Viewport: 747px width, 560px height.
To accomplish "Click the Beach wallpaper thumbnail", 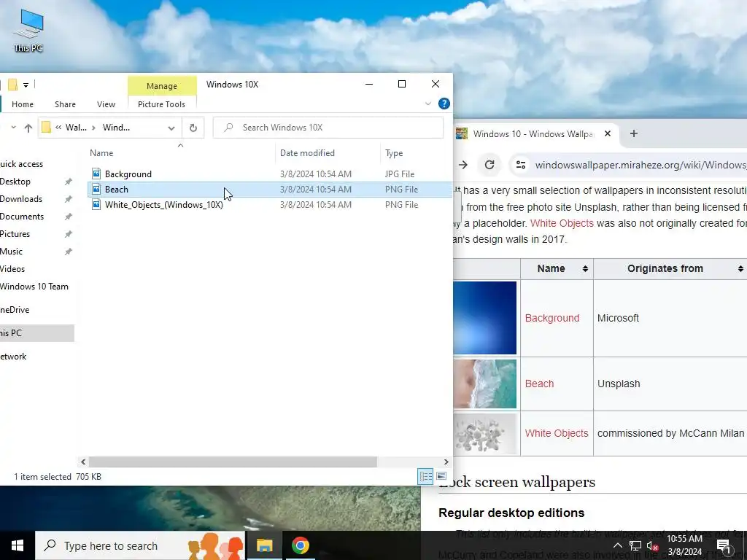I will [485, 384].
